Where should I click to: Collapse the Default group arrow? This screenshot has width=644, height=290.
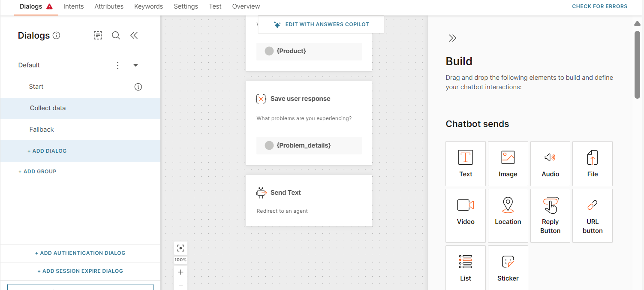click(x=135, y=65)
